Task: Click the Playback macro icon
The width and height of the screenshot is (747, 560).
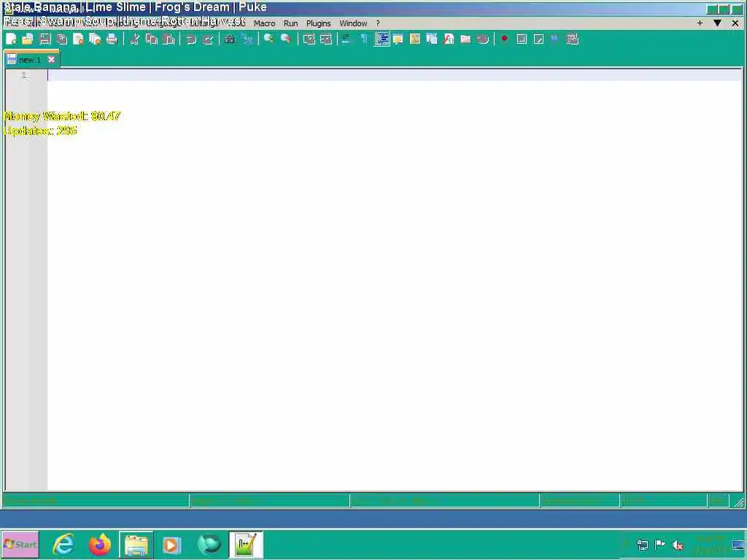Action: (x=538, y=39)
